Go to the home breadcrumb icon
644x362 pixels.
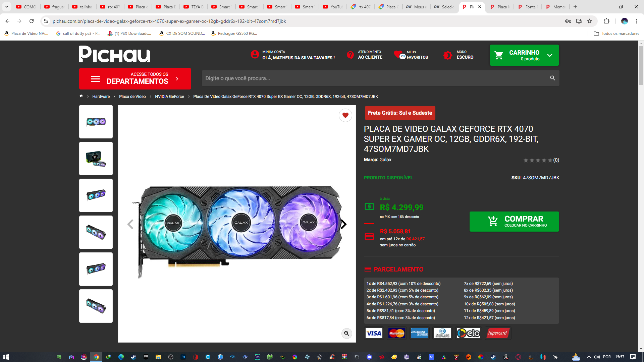tap(81, 96)
